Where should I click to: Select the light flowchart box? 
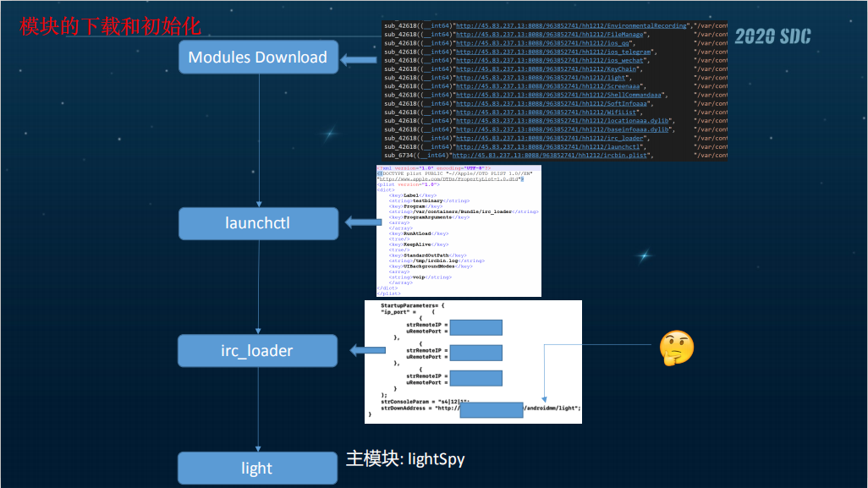tap(257, 468)
